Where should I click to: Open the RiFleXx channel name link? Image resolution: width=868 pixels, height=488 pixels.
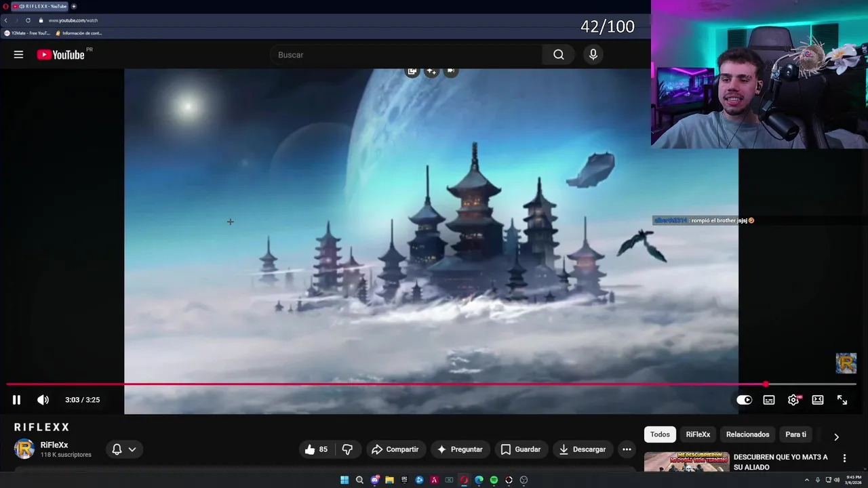click(54, 445)
